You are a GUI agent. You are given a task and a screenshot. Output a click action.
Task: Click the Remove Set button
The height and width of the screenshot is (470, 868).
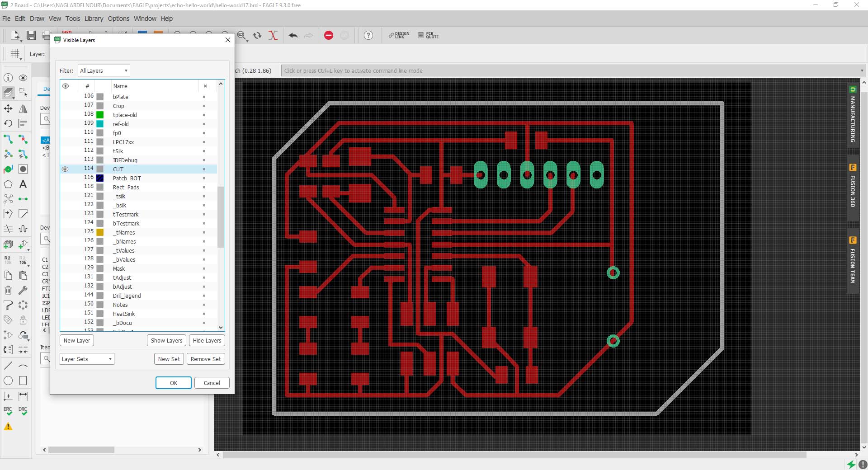206,359
